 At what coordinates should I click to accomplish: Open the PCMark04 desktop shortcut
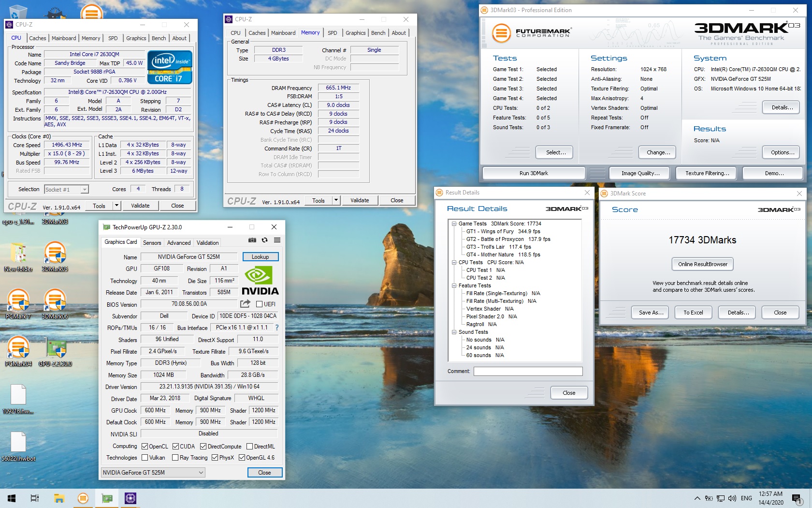coord(18,351)
